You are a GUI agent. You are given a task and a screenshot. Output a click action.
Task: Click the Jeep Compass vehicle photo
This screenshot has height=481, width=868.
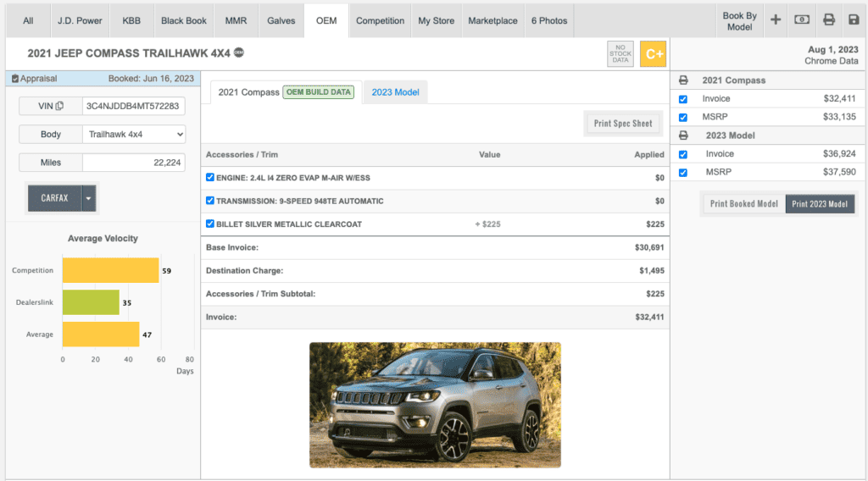pyautogui.click(x=435, y=405)
